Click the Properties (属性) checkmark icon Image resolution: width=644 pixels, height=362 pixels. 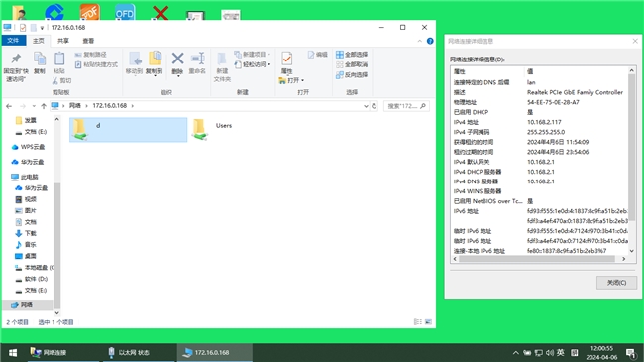point(286,59)
